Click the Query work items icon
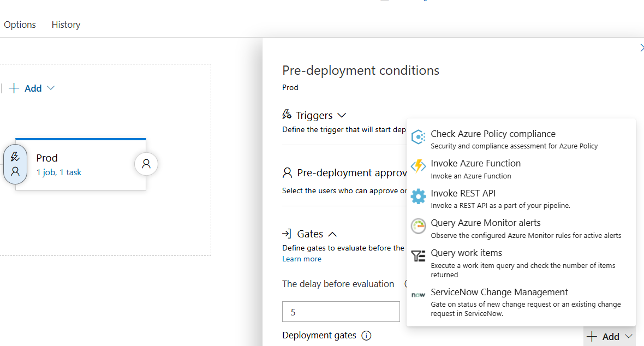 coord(418,256)
